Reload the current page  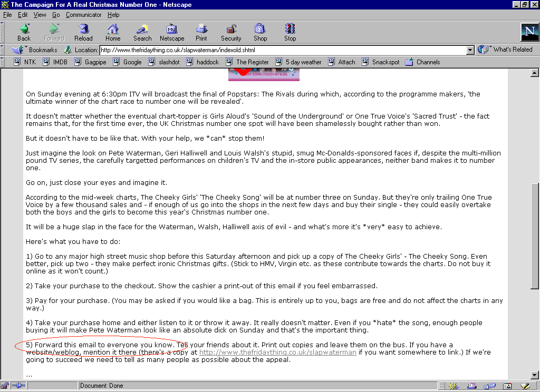(x=83, y=33)
